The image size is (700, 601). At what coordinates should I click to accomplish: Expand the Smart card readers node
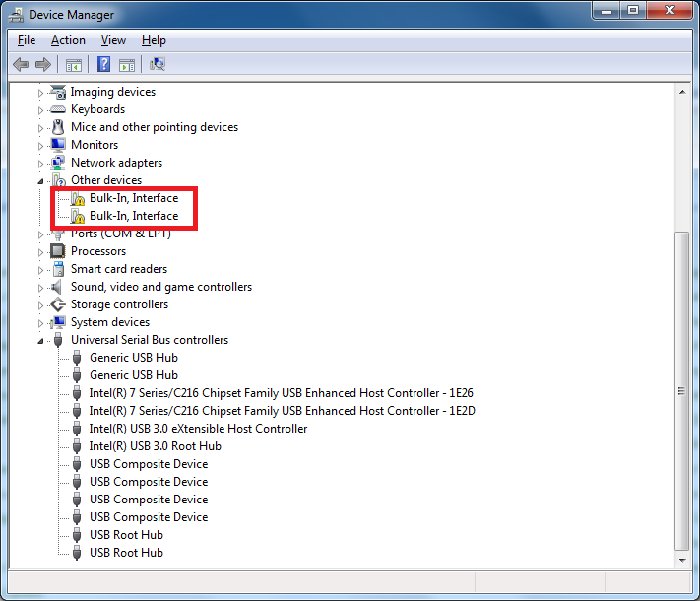click(40, 270)
